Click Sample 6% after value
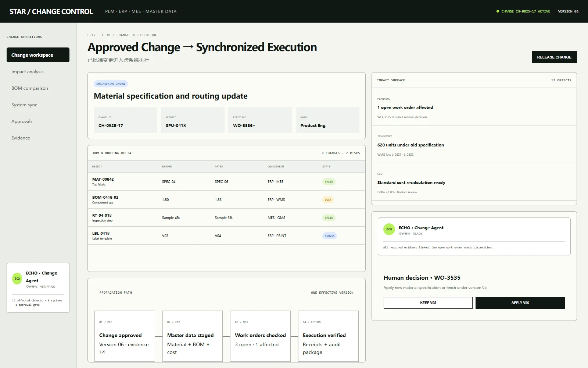The height and width of the screenshot is (368, 588). pos(224,218)
